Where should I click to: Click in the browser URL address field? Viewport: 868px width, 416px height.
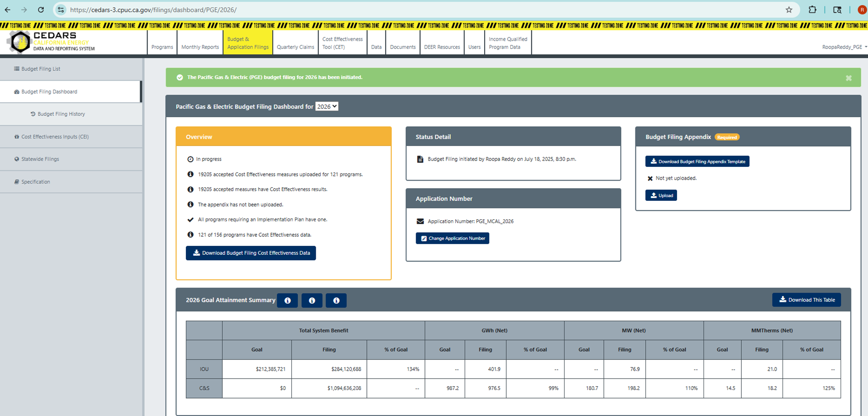tap(421, 9)
